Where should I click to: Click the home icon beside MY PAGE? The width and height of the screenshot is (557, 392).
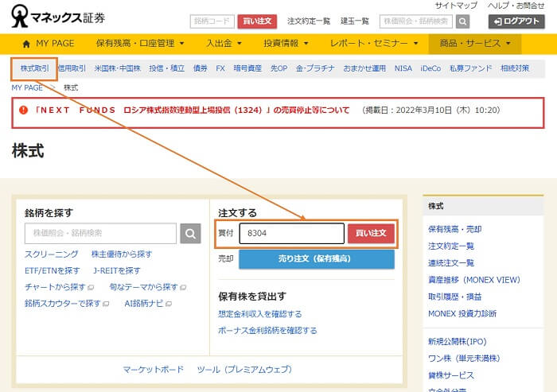click(26, 44)
